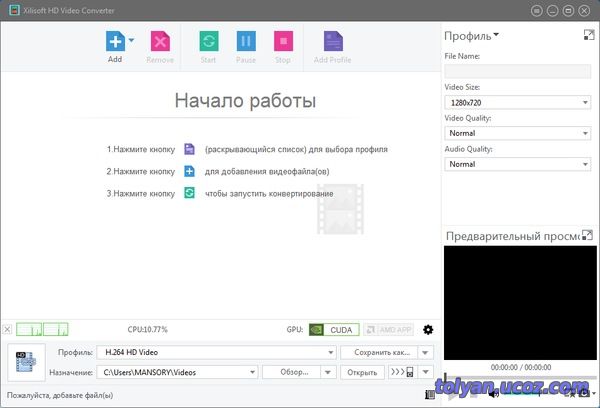Click the Pause toolbar icon

point(246,41)
